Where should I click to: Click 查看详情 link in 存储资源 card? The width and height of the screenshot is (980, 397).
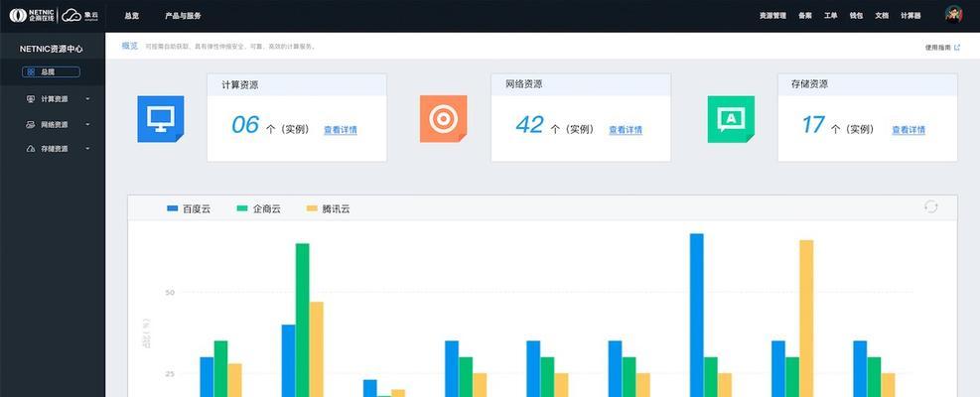909,130
